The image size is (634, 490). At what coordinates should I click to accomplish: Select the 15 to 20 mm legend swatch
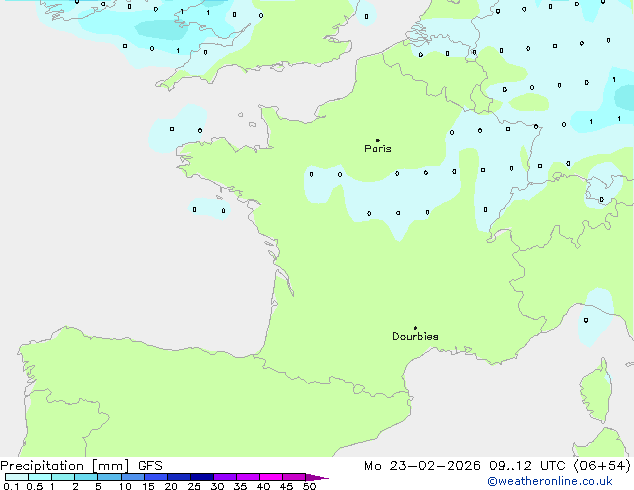pyautogui.click(x=156, y=477)
